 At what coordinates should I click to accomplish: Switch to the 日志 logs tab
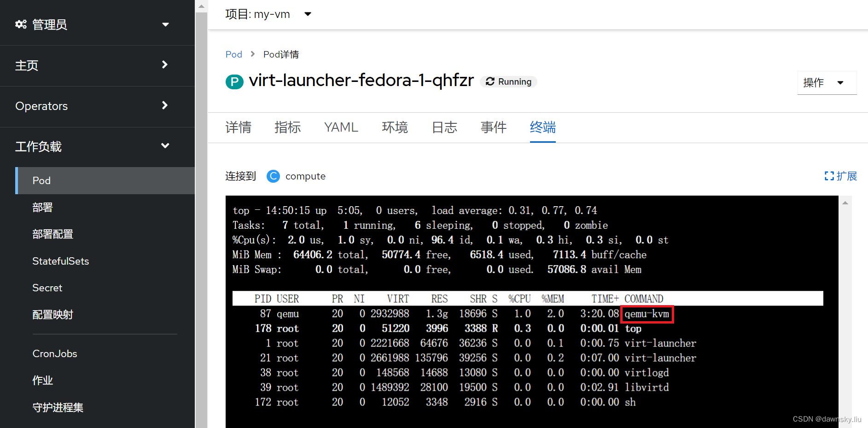[443, 127]
